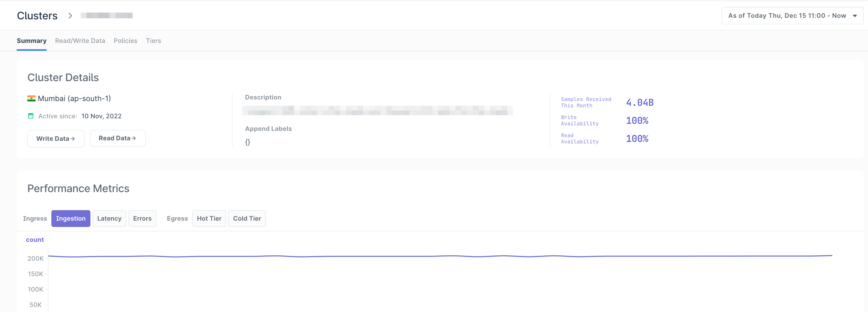Show the Errors metrics chart
Viewport: 868px width, 312px height.
tap(142, 219)
